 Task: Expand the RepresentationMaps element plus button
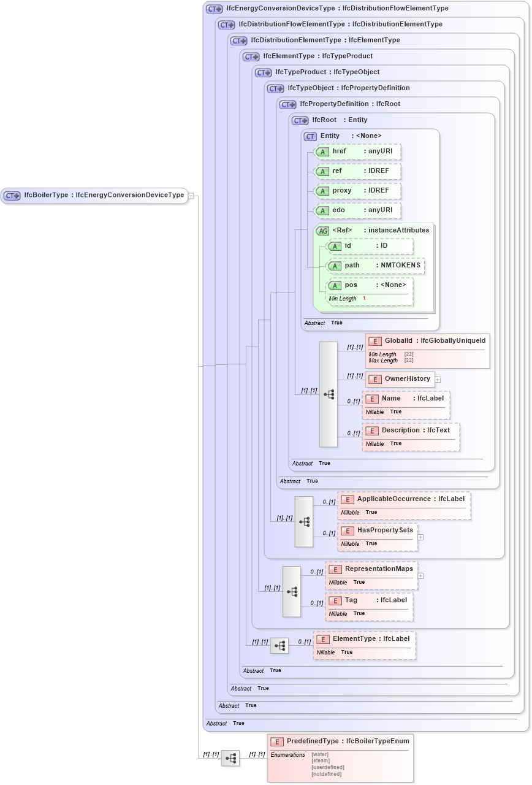[420, 576]
